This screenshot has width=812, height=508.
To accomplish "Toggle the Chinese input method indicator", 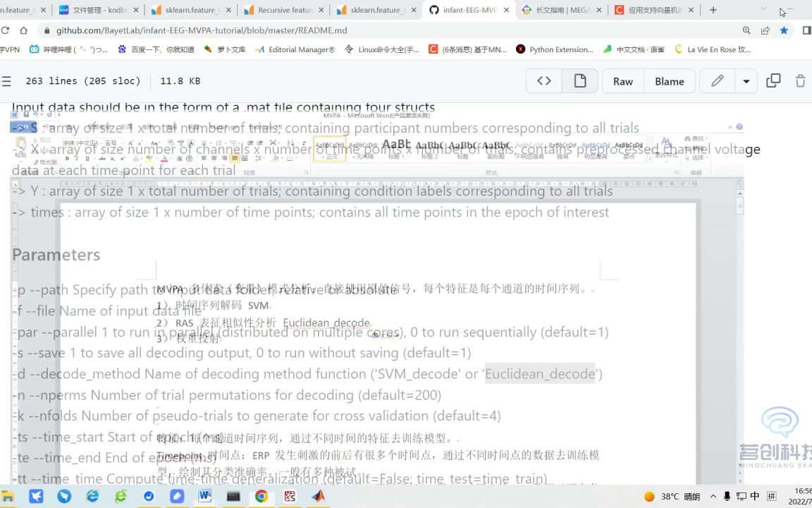I will [x=755, y=497].
